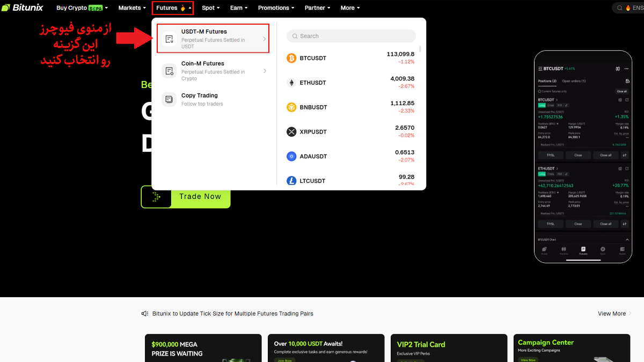Click the Litecoin icon next to LTCUSDT
The width and height of the screenshot is (644, 362).
click(x=291, y=181)
